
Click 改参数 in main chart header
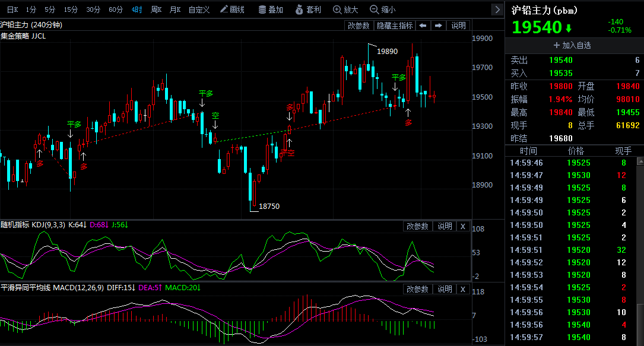pyautogui.click(x=359, y=26)
